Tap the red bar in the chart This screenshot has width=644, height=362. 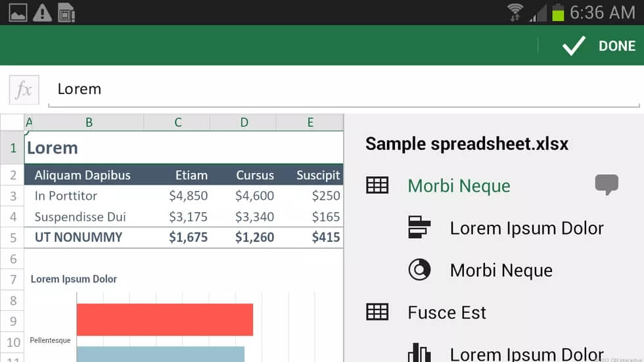(x=165, y=320)
